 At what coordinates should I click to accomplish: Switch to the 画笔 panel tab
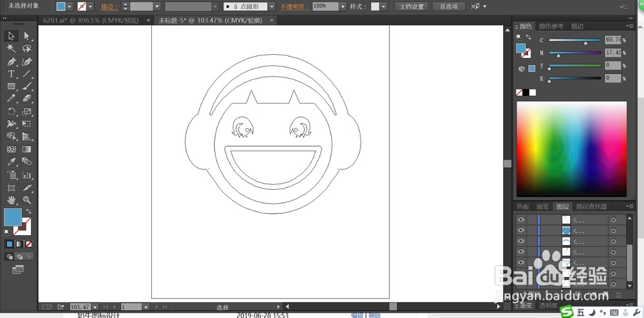pos(542,207)
